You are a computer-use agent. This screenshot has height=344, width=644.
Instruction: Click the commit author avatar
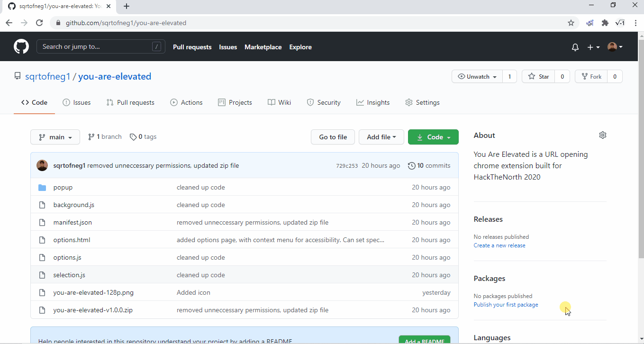click(x=42, y=165)
